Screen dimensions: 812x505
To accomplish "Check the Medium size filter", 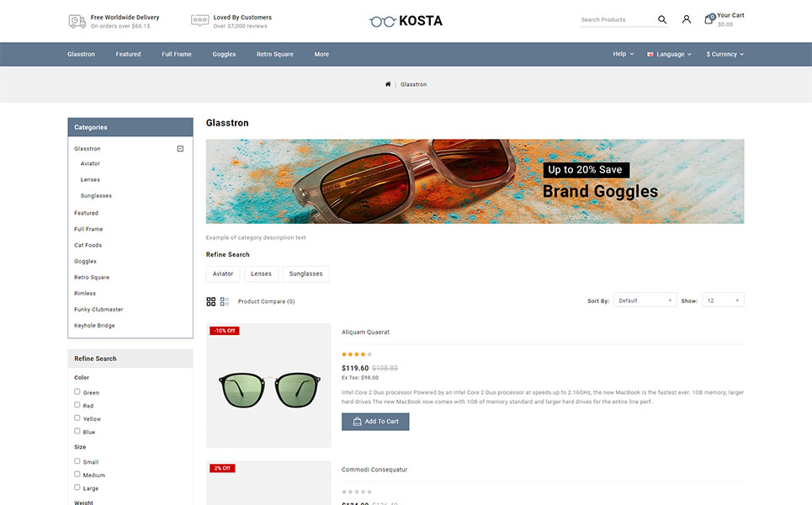I will pos(77,474).
